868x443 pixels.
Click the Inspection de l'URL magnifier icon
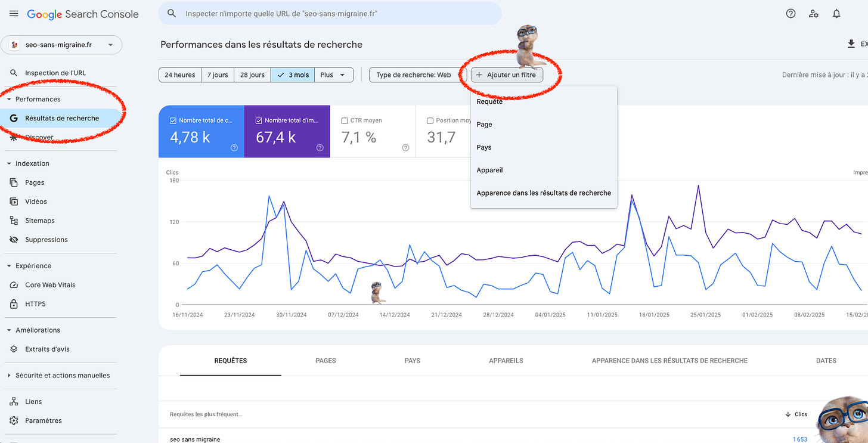[14, 73]
